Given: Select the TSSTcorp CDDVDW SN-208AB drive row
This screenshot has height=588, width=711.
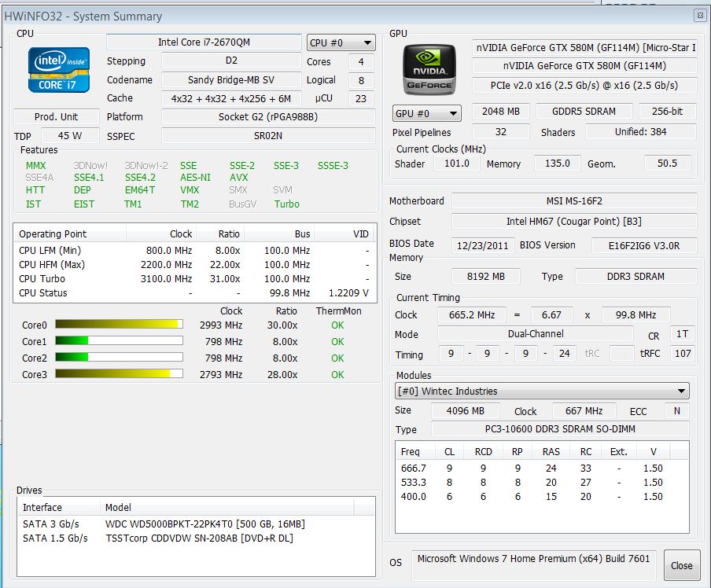Looking at the screenshot, I should 197,538.
